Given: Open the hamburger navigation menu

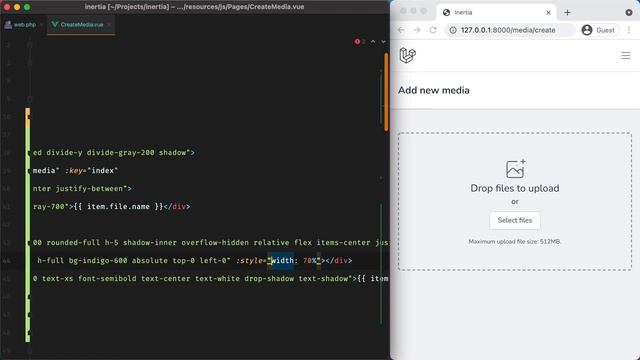Looking at the screenshot, I should point(626,56).
